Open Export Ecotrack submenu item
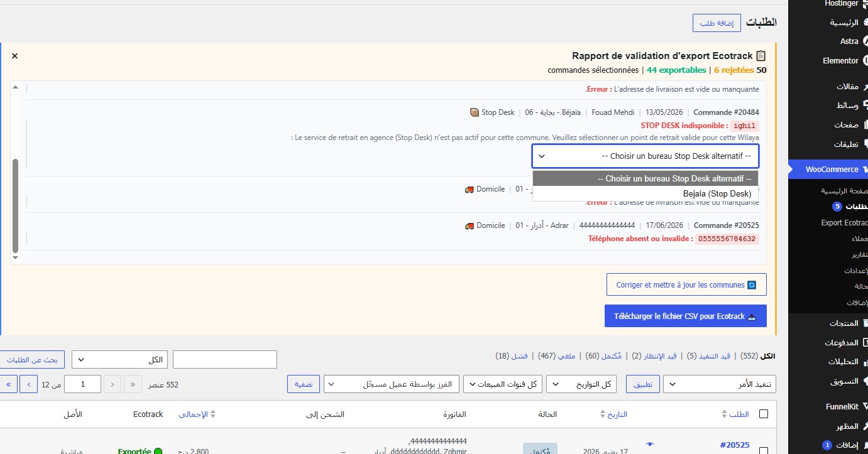This screenshot has height=454, width=868. [844, 223]
